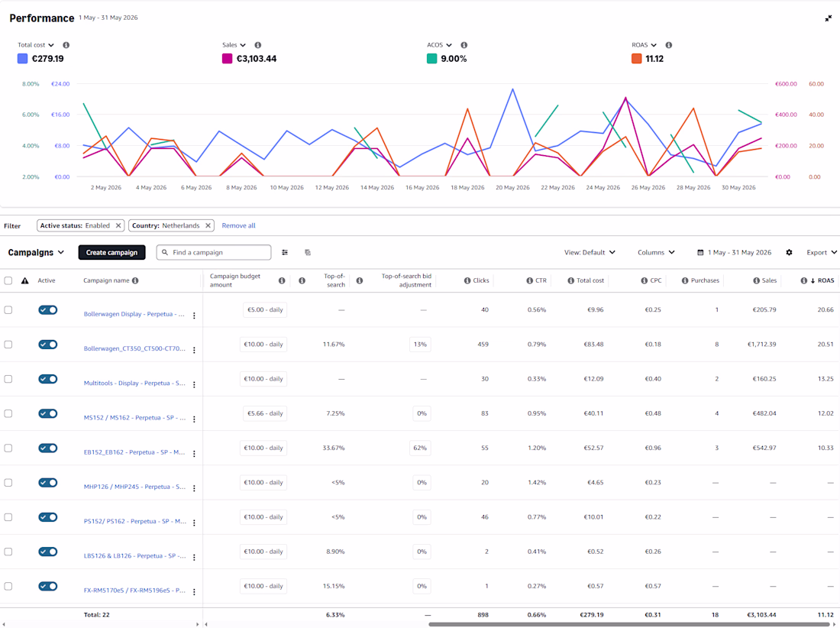This screenshot has width=840, height=628.
Task: Click the copy icon next to the filter settings
Action: click(308, 252)
